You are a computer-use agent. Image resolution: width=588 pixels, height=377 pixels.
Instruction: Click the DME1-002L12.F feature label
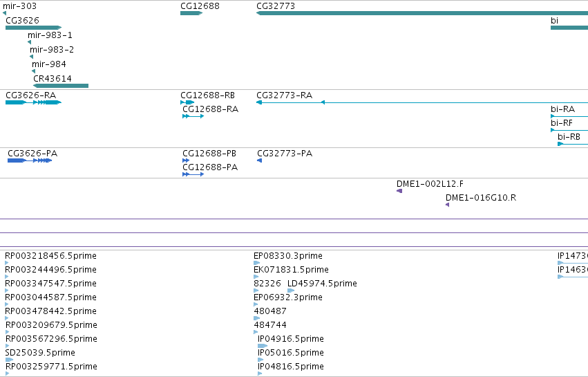(430, 184)
